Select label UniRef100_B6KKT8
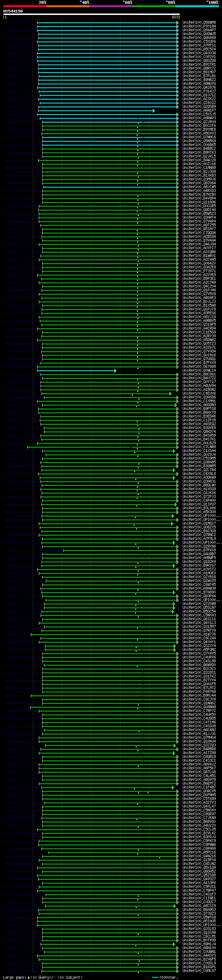222x980 pixels. (x=199, y=412)
